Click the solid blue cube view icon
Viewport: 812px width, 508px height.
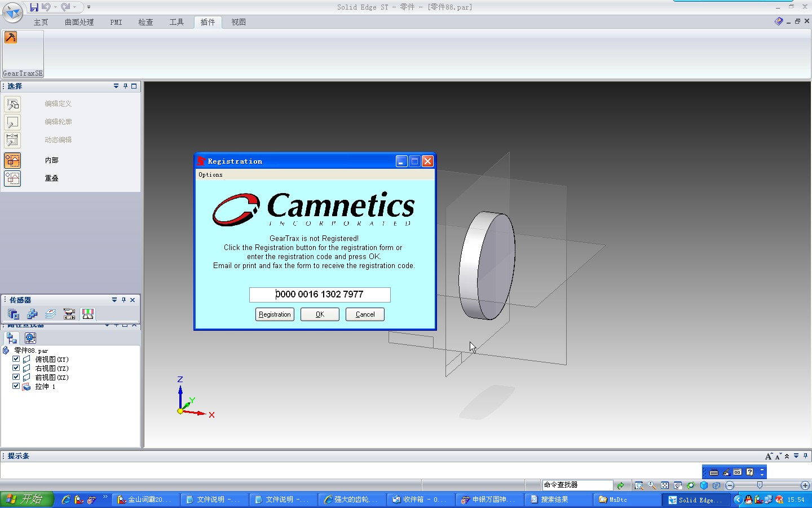click(x=704, y=485)
